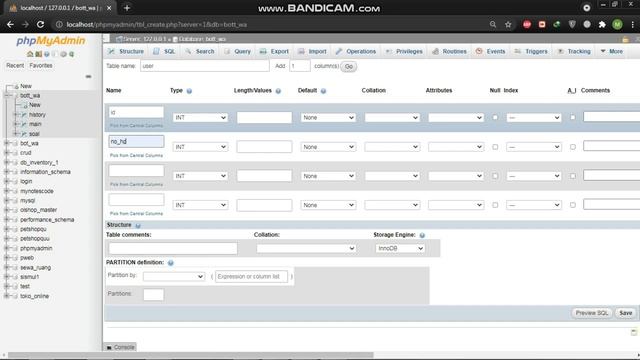Enable A_I checkbox in third row
This screenshot has width=640, height=360.
coord(573,176)
